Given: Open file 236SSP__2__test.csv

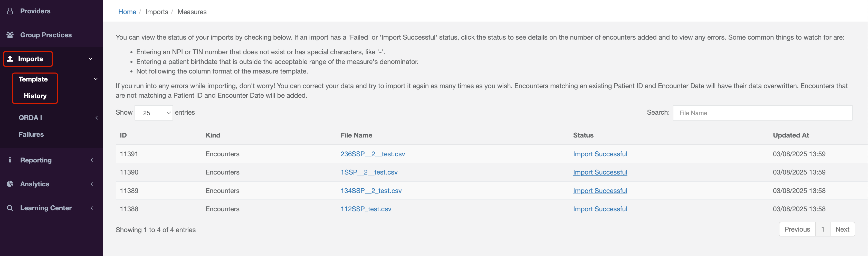Looking at the screenshot, I should pos(373,154).
